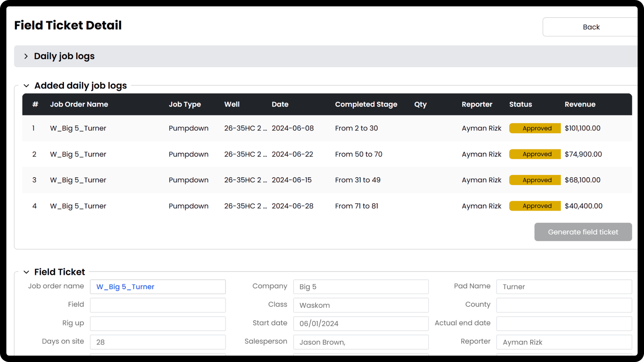Click the Start date field
This screenshot has width=644, height=362.
(x=361, y=324)
